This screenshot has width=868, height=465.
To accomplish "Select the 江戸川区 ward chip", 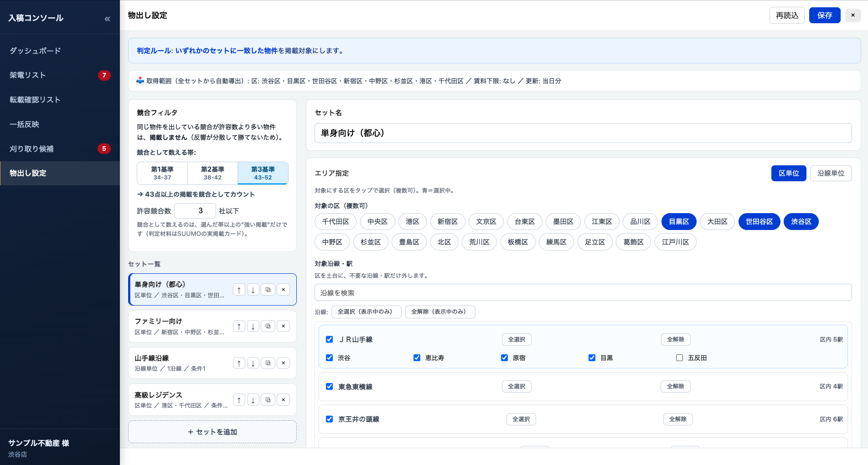I will tap(676, 242).
